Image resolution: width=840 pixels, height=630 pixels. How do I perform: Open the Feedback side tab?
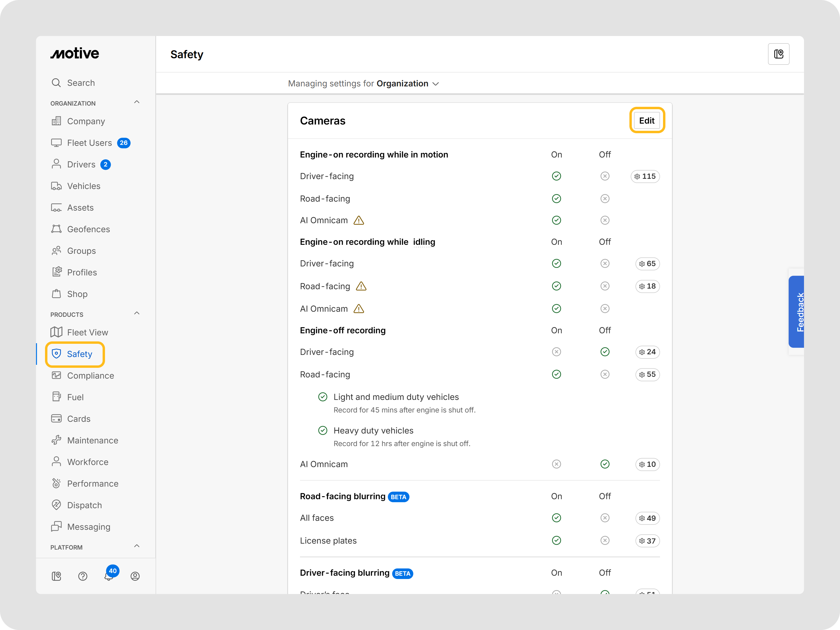tap(796, 312)
